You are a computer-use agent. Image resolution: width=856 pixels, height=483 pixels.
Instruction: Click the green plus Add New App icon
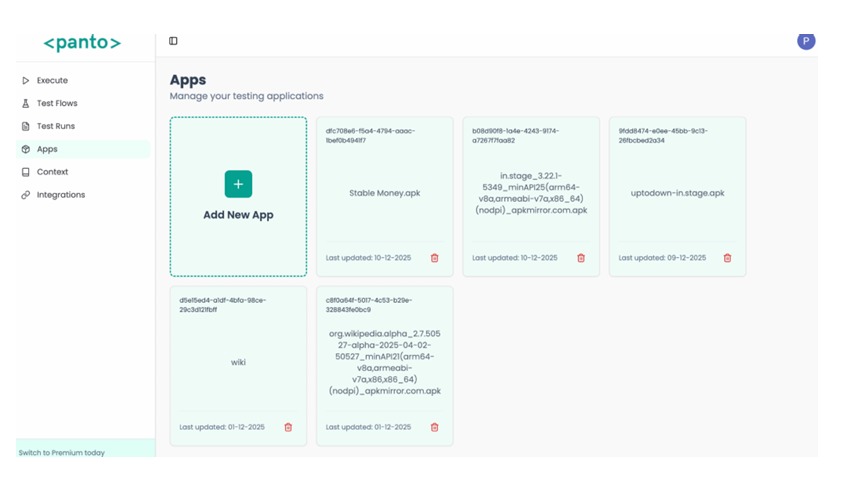pos(238,184)
